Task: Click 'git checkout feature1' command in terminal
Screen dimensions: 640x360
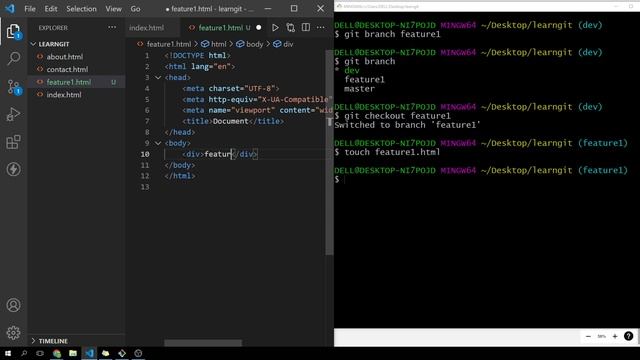Action: [x=398, y=116]
